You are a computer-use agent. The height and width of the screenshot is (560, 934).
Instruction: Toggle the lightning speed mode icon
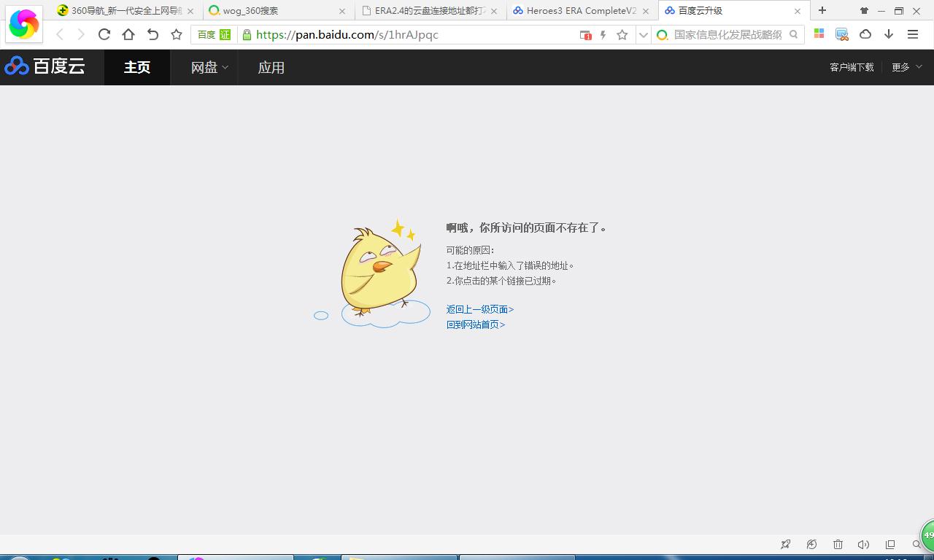click(x=603, y=35)
